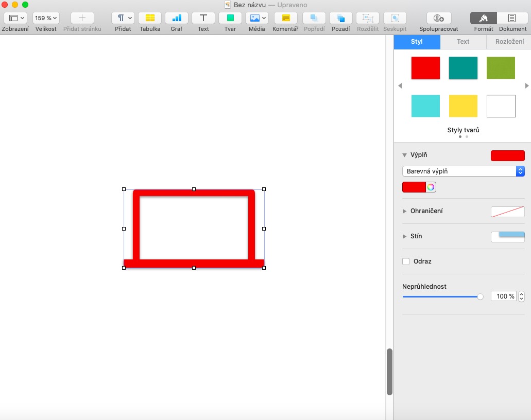Image resolution: width=531 pixels, height=420 pixels.
Task: Click the Komentář comment icon
Action: coord(285,18)
